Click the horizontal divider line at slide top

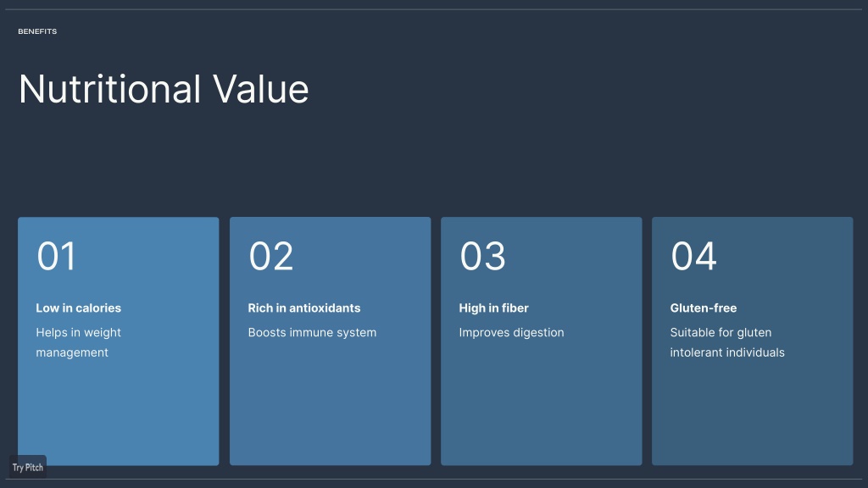[x=434, y=9]
